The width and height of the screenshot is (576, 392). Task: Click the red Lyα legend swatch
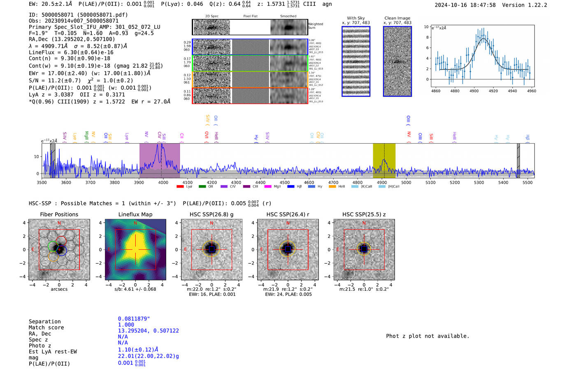tap(180, 186)
